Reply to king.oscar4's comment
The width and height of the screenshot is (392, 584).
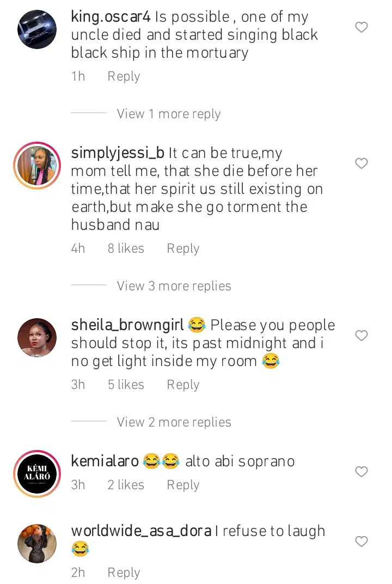(124, 77)
